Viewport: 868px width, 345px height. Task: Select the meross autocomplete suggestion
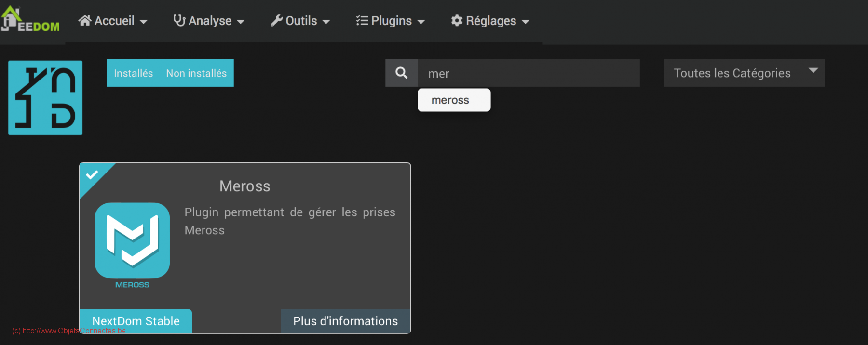point(454,100)
